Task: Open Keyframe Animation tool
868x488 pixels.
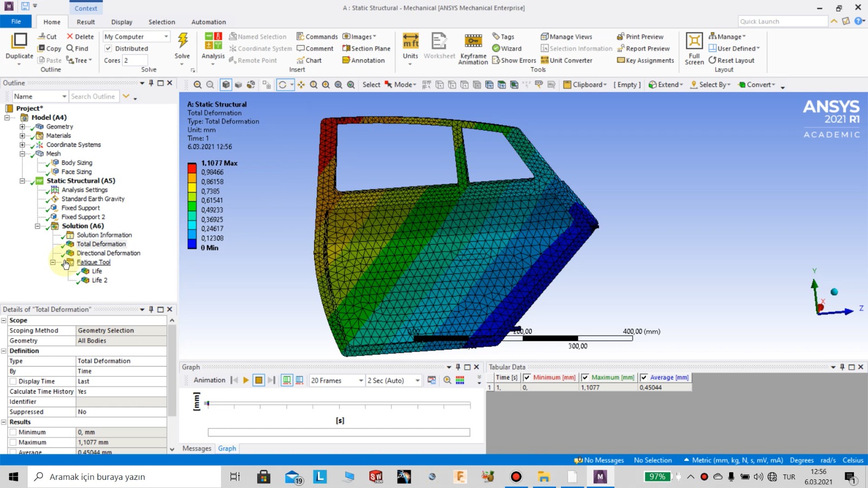Action: pos(473,49)
